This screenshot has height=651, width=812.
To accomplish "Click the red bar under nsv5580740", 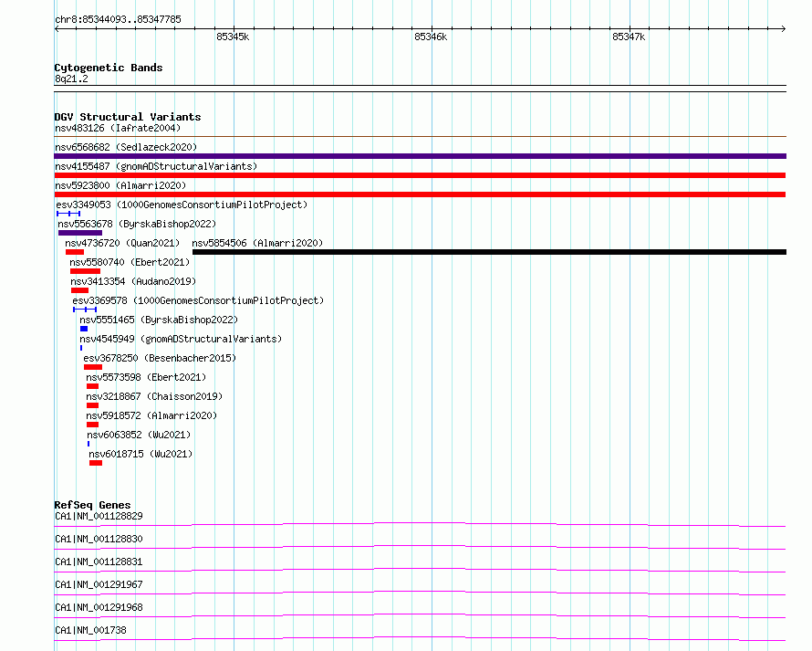I will pyautogui.click(x=85, y=271).
